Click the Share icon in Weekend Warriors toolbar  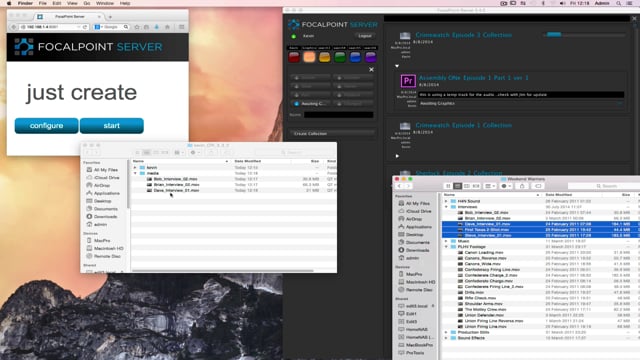(522, 186)
